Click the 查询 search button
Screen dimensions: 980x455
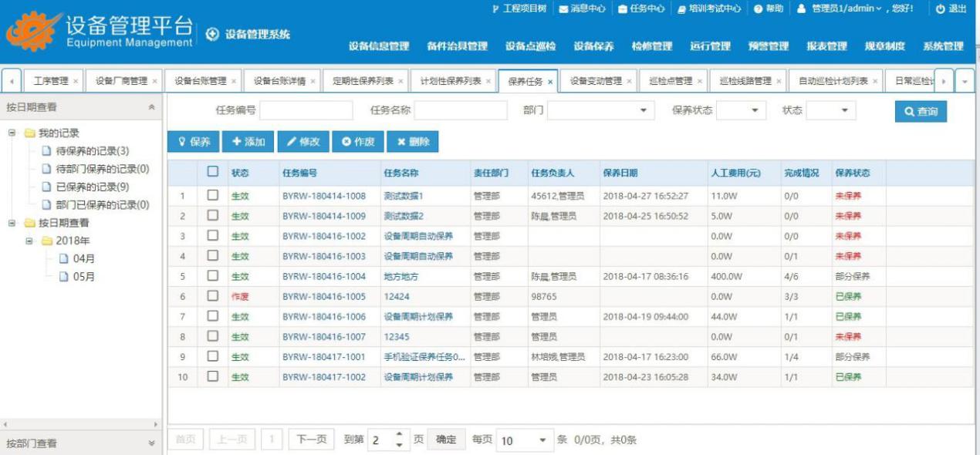pyautogui.click(x=921, y=112)
